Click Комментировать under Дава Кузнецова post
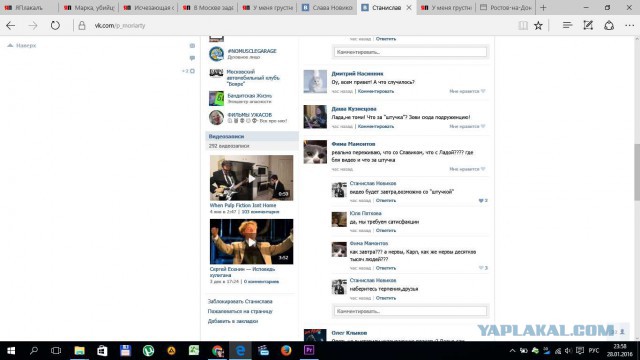Image resolution: width=640 pixels, height=360 pixels. (x=376, y=127)
